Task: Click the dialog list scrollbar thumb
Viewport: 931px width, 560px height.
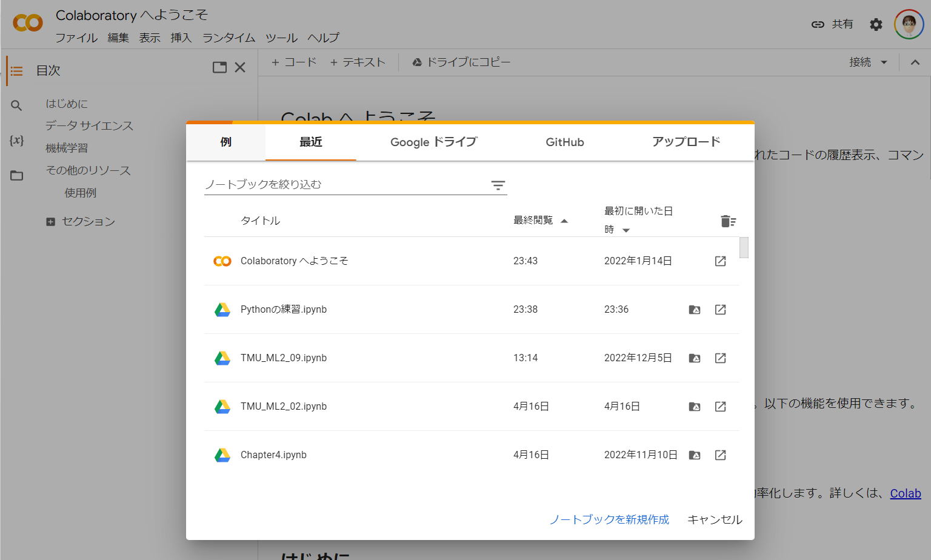Action: pos(744,248)
